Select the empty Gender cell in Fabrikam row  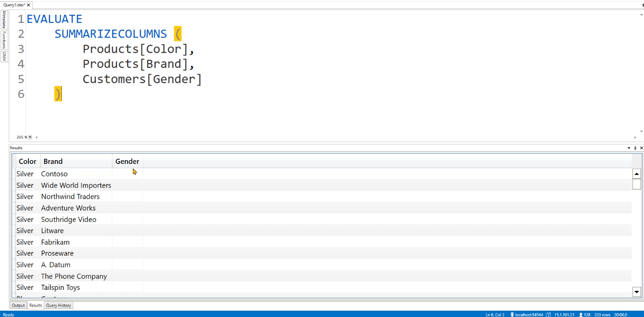(x=128, y=242)
